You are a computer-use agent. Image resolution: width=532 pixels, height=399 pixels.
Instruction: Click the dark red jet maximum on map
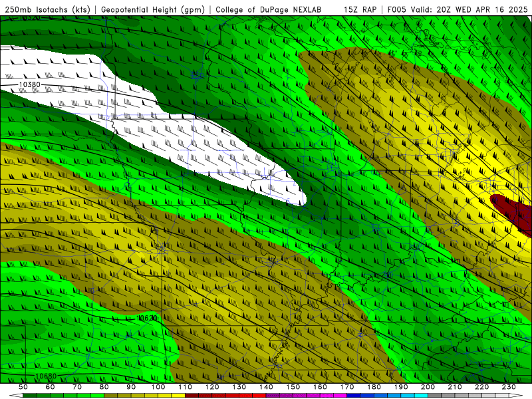[x=514, y=213]
